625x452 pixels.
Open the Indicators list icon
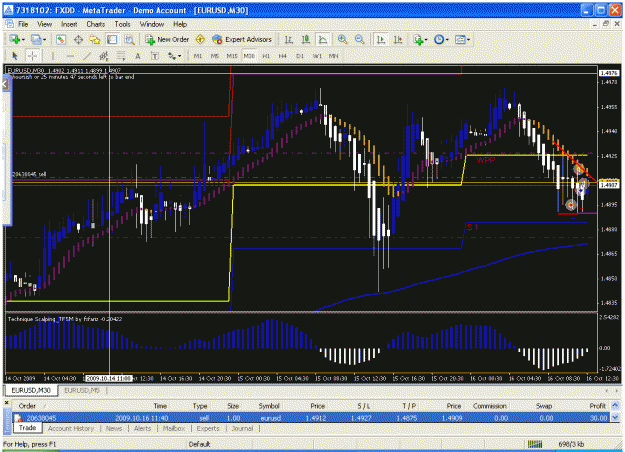click(418, 39)
